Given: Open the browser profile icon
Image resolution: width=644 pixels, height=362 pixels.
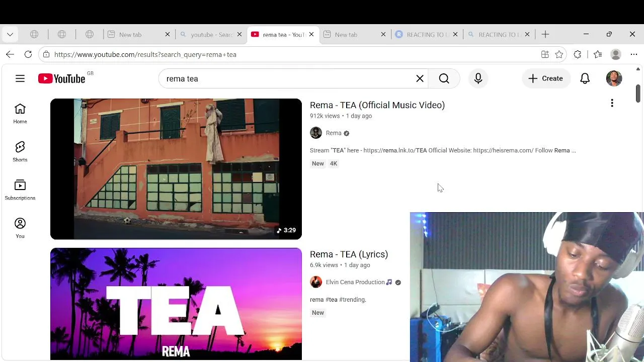Looking at the screenshot, I should (616, 54).
